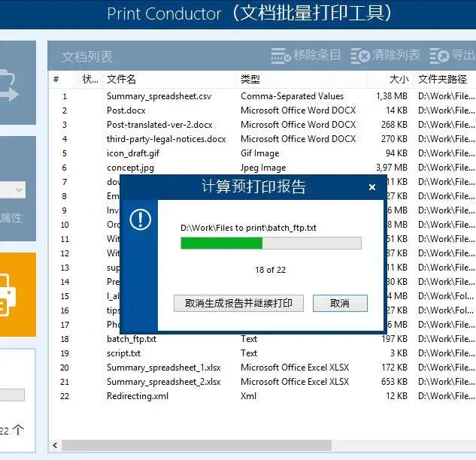Sort by 大小 column header

pos(390,80)
